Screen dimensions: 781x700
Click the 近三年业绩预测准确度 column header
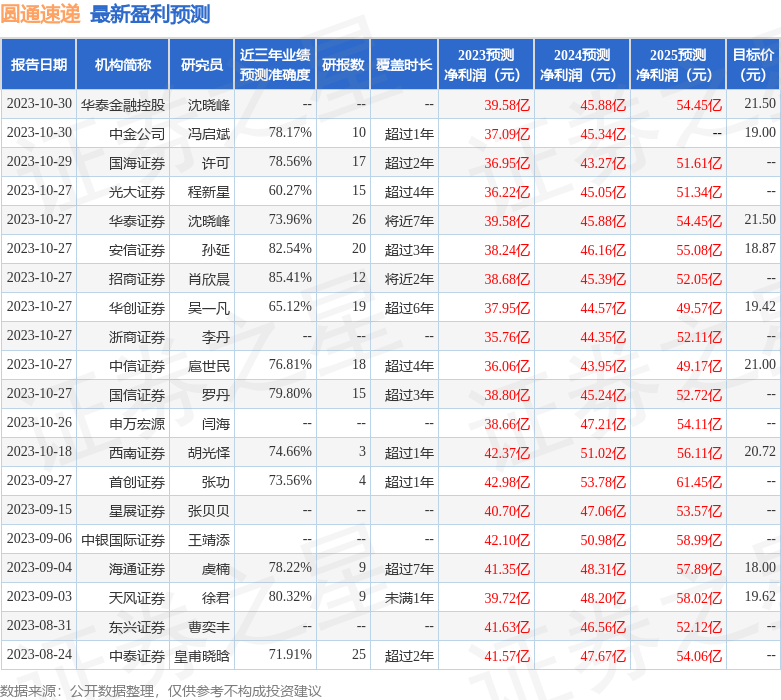275,64
